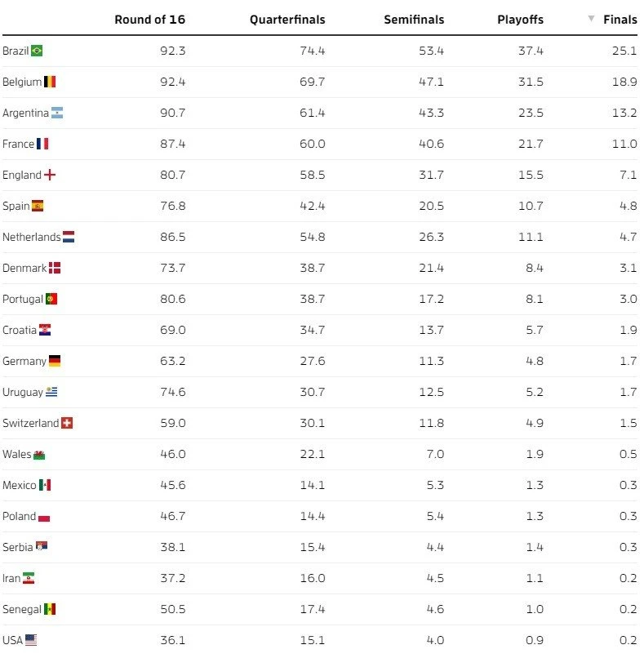Screen dimensions: 644x667
Task: Click the Wales flag icon
Action: pos(39,454)
